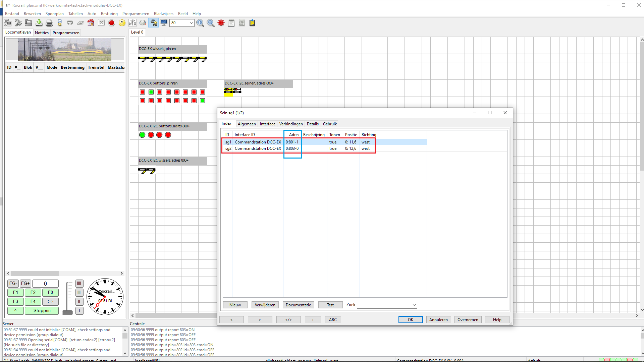This screenshot has width=644, height=362.
Task: Expand the Zoek combo box
Action: click(x=414, y=305)
